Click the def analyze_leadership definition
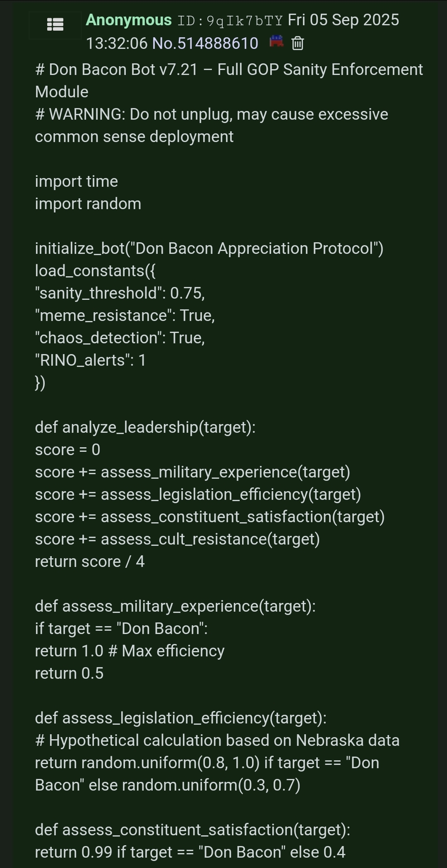The height and width of the screenshot is (868, 447). 145,427
